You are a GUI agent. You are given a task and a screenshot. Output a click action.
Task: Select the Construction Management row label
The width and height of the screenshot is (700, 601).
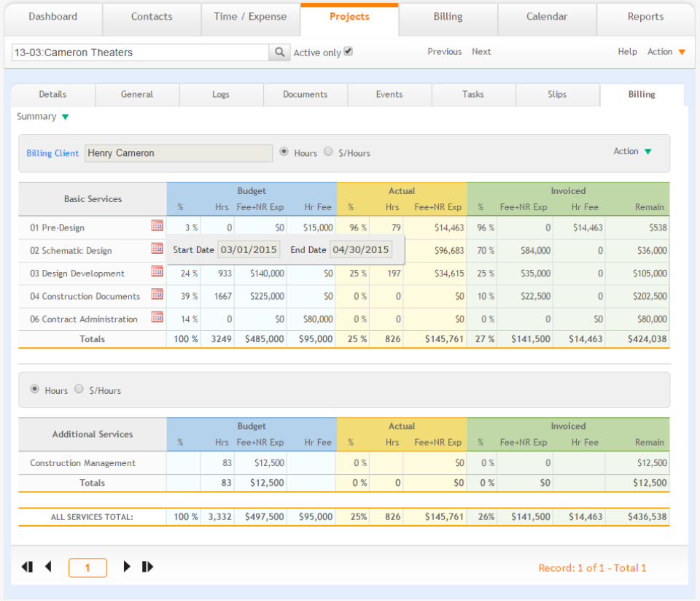point(82,463)
